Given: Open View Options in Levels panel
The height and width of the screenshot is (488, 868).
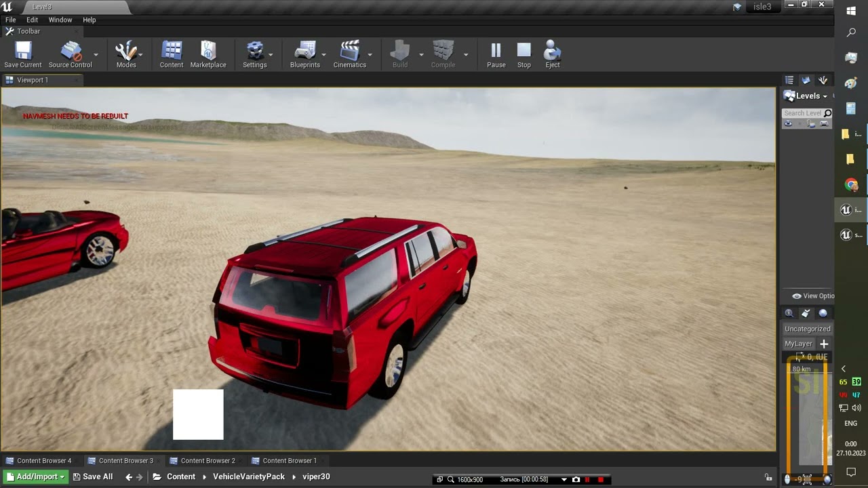Looking at the screenshot, I should 813,296.
